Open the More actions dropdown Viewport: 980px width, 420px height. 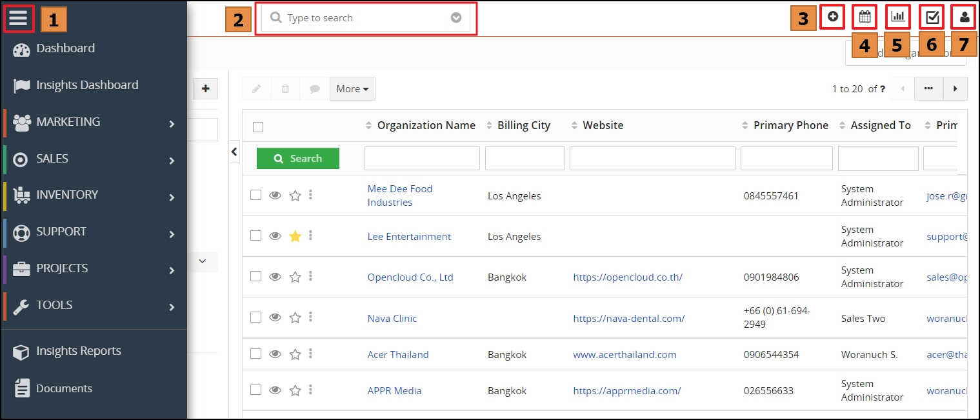[x=352, y=89]
